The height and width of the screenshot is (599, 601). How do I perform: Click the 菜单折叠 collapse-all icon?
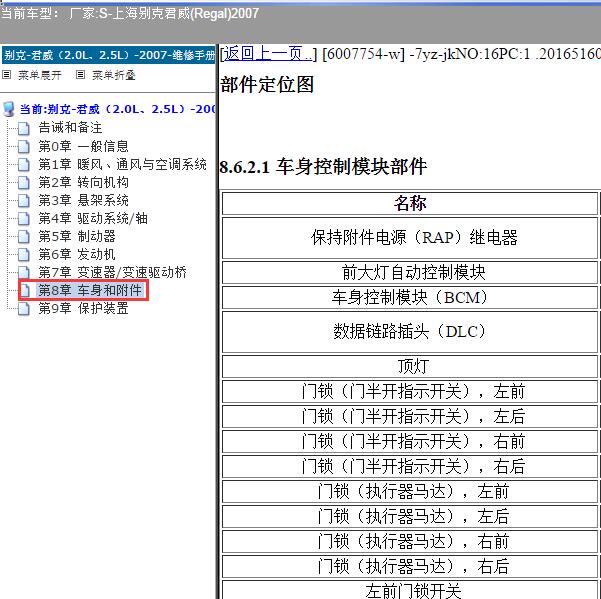click(x=80, y=75)
